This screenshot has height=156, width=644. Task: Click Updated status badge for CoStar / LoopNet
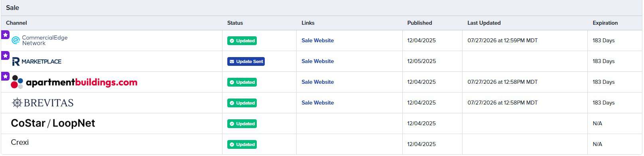coord(242,124)
